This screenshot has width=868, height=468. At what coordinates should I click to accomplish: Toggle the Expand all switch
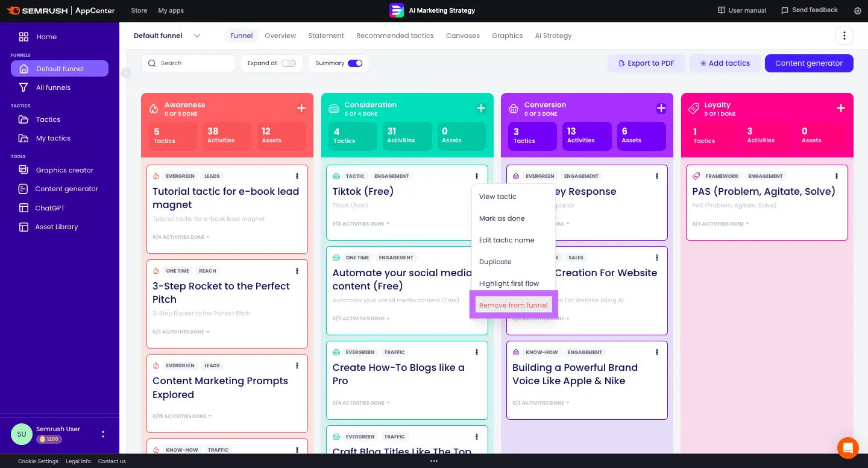[x=289, y=63]
